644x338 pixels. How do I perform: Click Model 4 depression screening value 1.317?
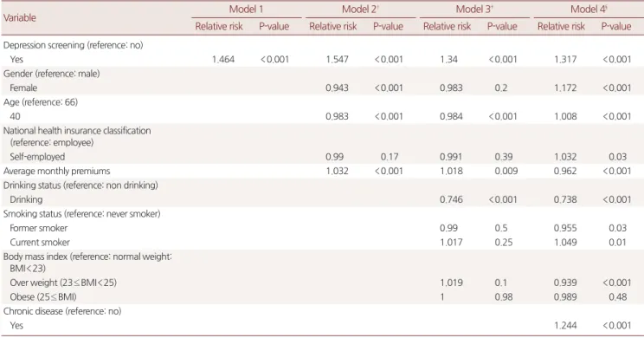[565, 59]
